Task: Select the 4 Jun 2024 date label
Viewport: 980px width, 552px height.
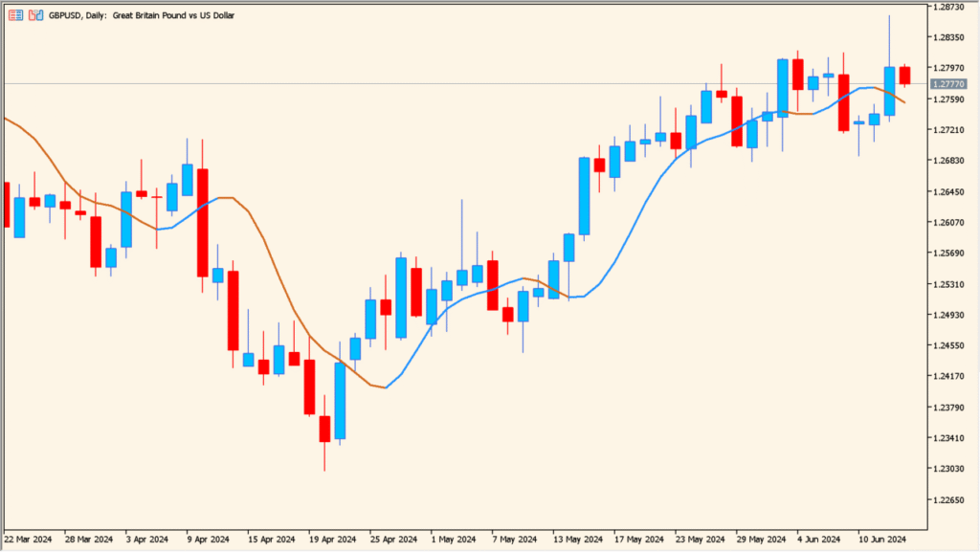Action: pyautogui.click(x=816, y=539)
